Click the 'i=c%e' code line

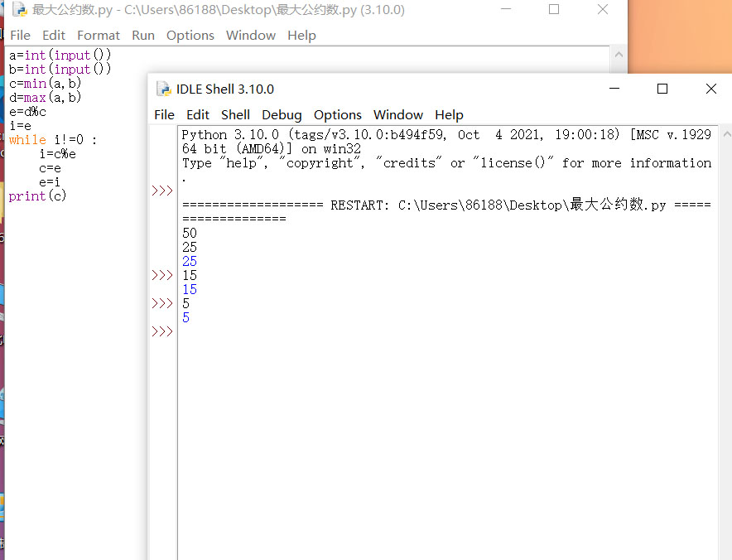pyautogui.click(x=57, y=153)
